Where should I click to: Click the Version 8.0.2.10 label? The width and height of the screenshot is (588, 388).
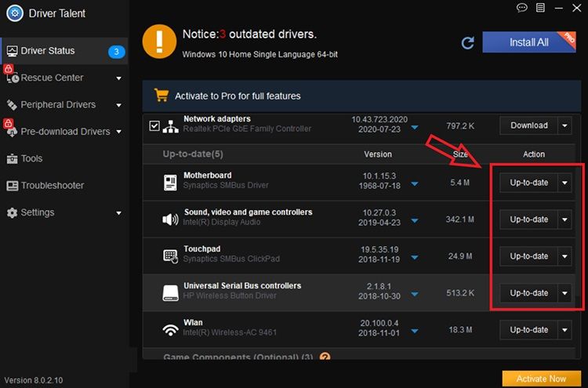(x=34, y=380)
